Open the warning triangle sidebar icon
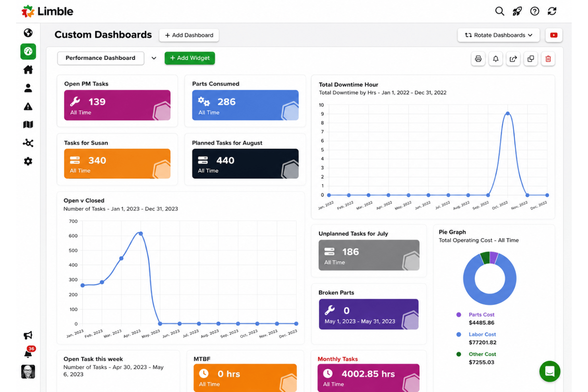The height and width of the screenshot is (392, 588). [28, 106]
